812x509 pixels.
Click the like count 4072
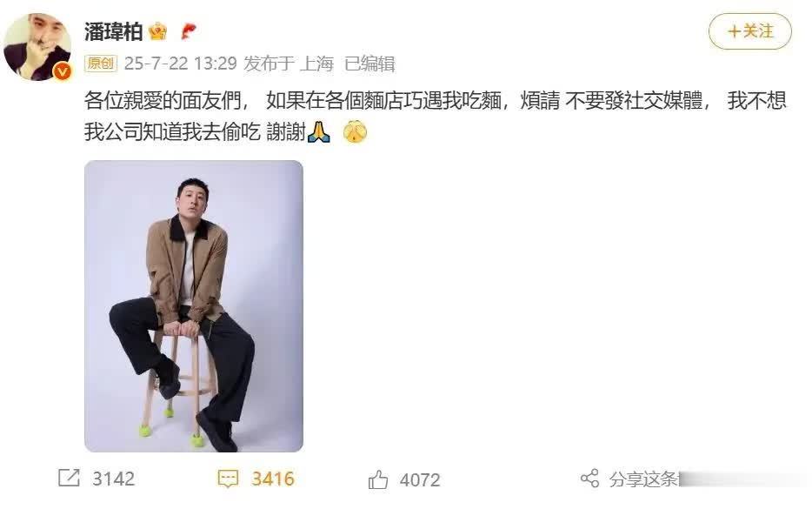pyautogui.click(x=420, y=480)
